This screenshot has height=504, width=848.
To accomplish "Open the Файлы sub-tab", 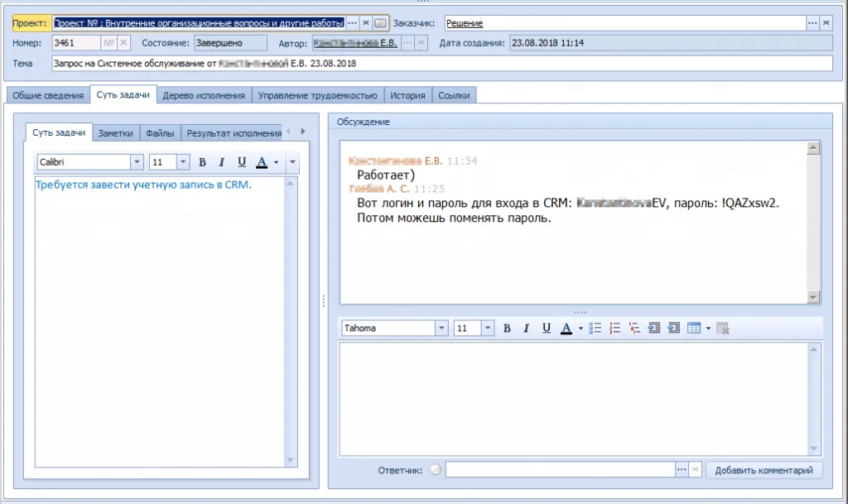I will click(x=159, y=132).
